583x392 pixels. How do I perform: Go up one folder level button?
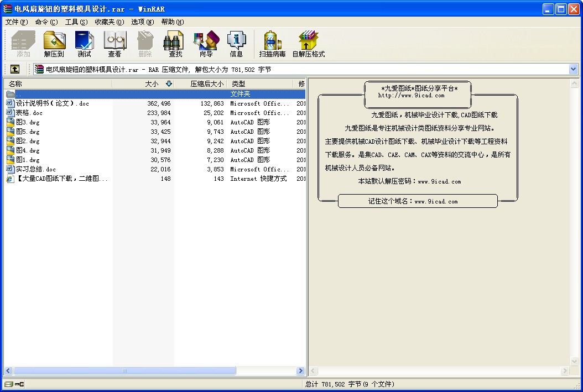[15, 69]
